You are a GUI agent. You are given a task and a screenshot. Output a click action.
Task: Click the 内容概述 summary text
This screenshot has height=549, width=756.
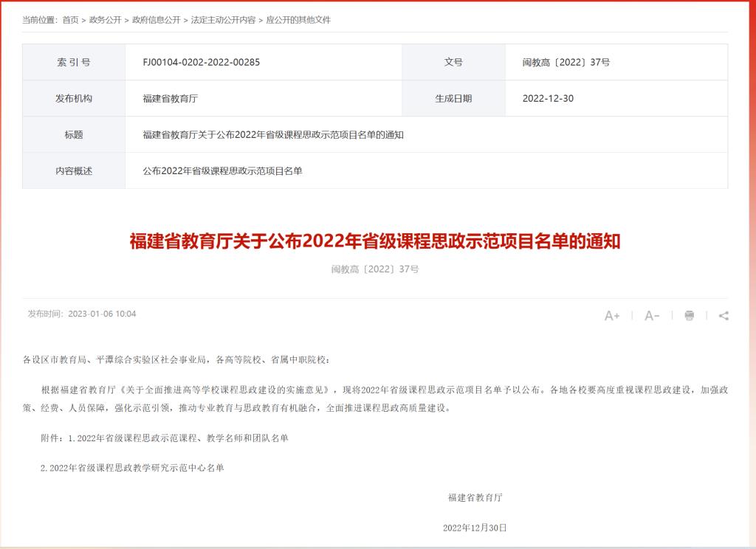tap(222, 170)
